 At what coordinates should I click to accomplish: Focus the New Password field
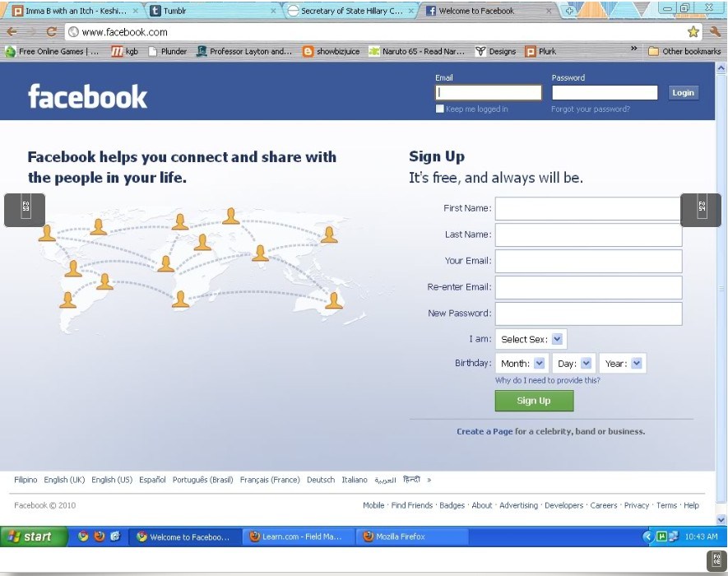[589, 314]
